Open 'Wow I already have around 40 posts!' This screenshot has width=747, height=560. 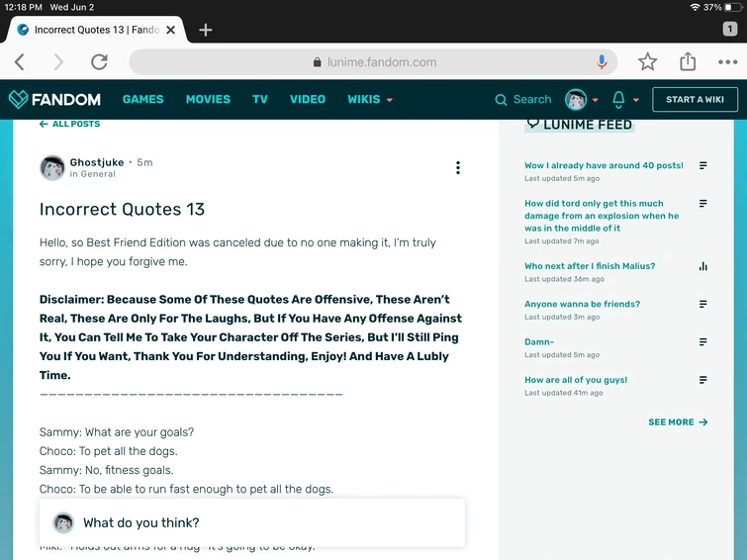point(604,165)
